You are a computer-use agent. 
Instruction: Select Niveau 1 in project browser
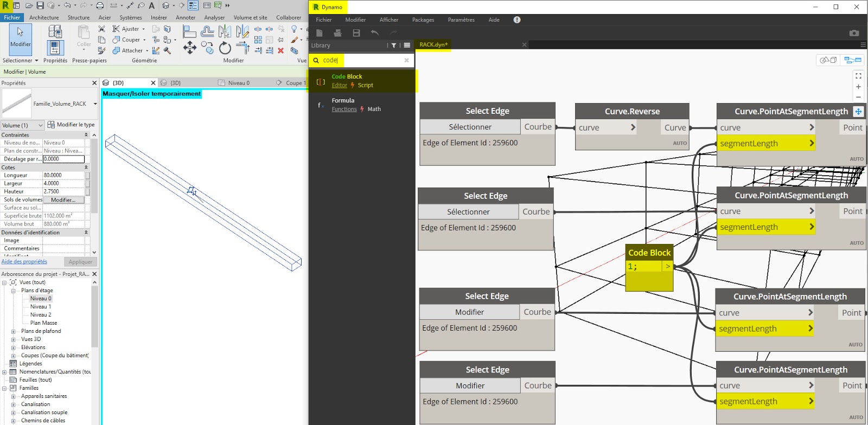point(41,307)
